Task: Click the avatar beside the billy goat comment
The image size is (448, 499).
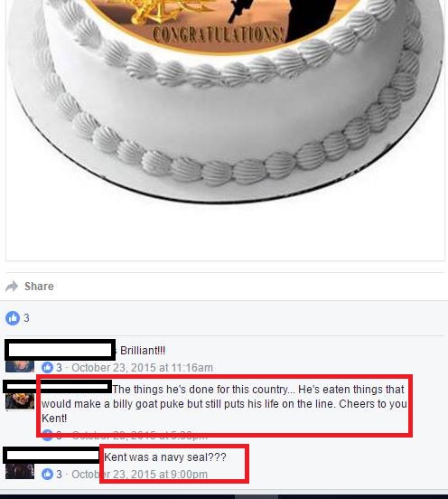Action: pos(20,401)
